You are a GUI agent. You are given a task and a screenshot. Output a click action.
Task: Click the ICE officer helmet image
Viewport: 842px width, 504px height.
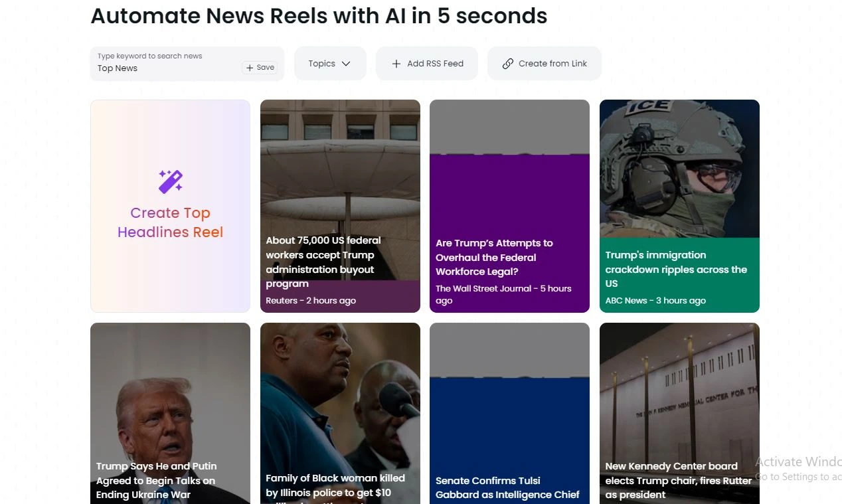pos(679,169)
